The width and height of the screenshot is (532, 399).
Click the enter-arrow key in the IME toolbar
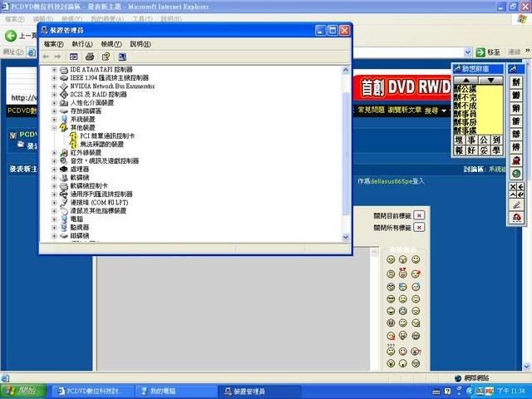(520, 195)
